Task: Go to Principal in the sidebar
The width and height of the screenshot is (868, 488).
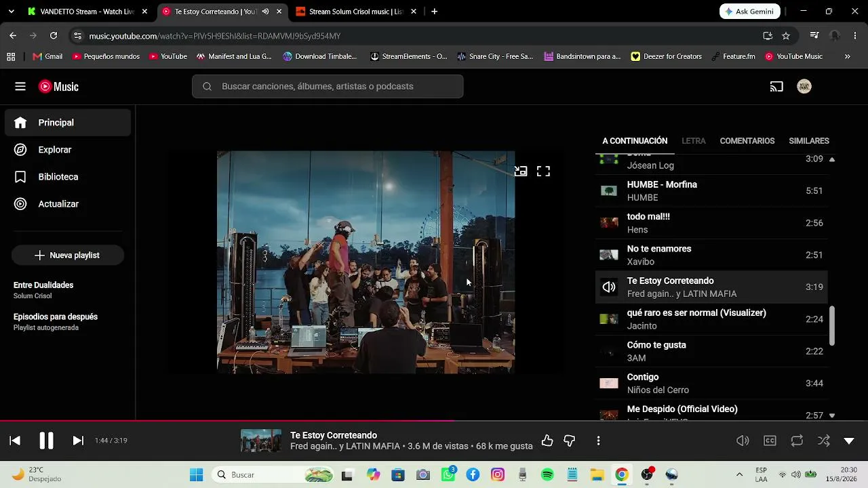Action: (68, 123)
